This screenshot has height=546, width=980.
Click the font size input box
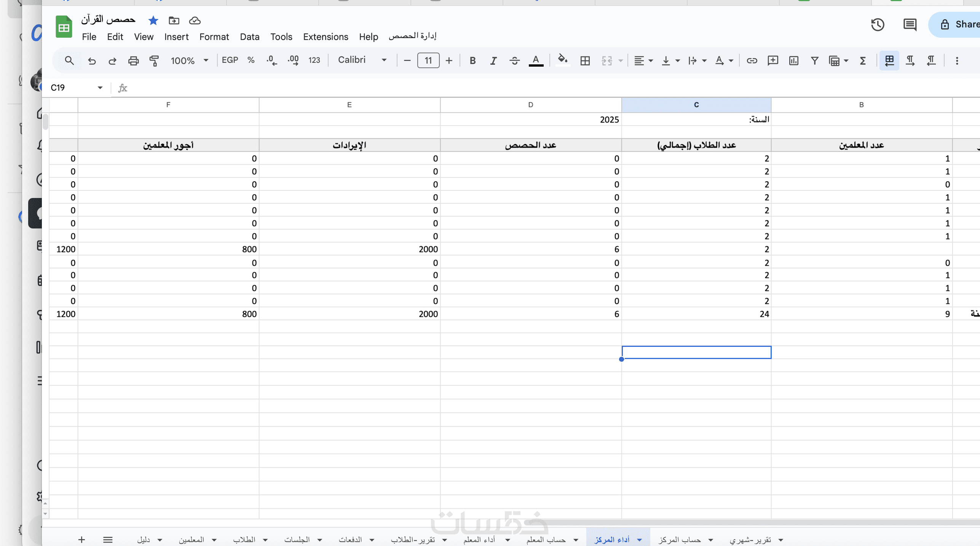click(428, 61)
